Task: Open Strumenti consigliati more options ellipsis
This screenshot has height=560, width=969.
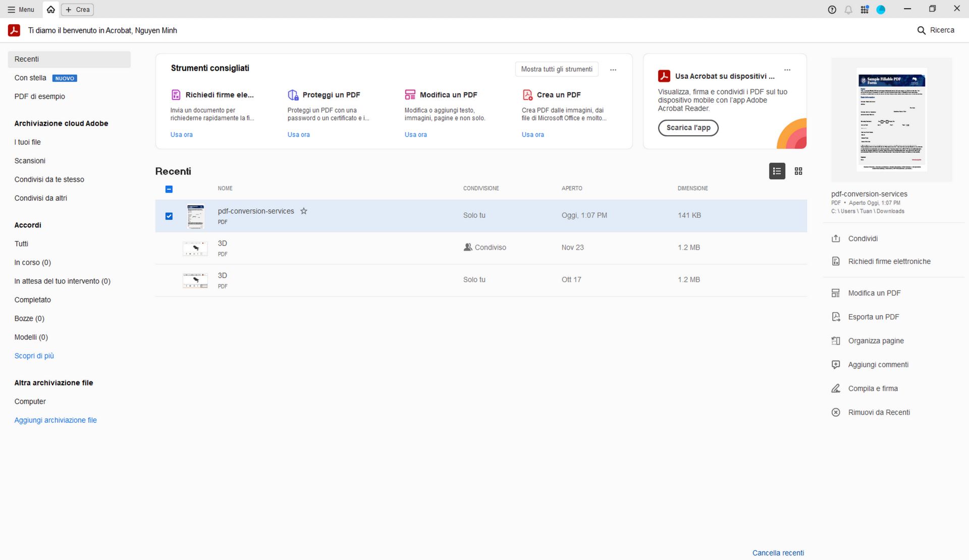Action: click(613, 70)
